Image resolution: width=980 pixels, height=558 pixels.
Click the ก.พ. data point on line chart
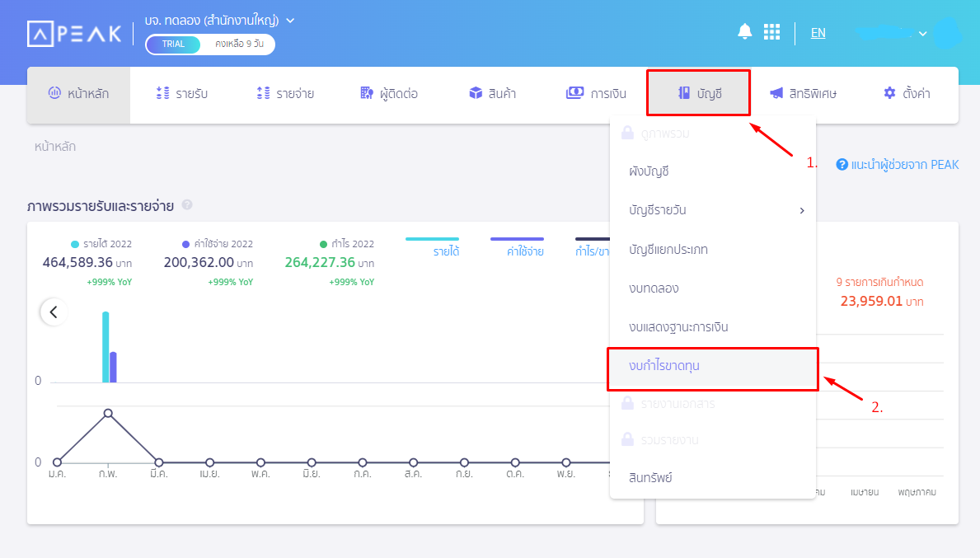[x=108, y=414]
